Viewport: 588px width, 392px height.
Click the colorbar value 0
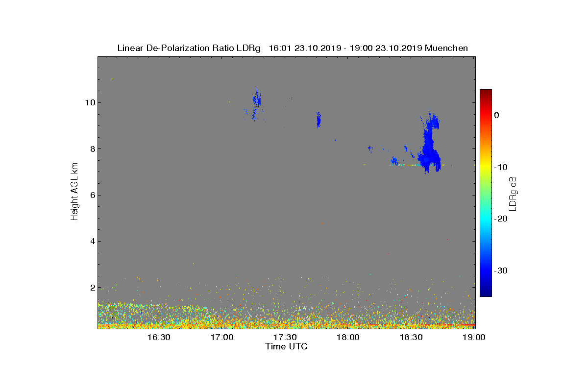[497, 115]
